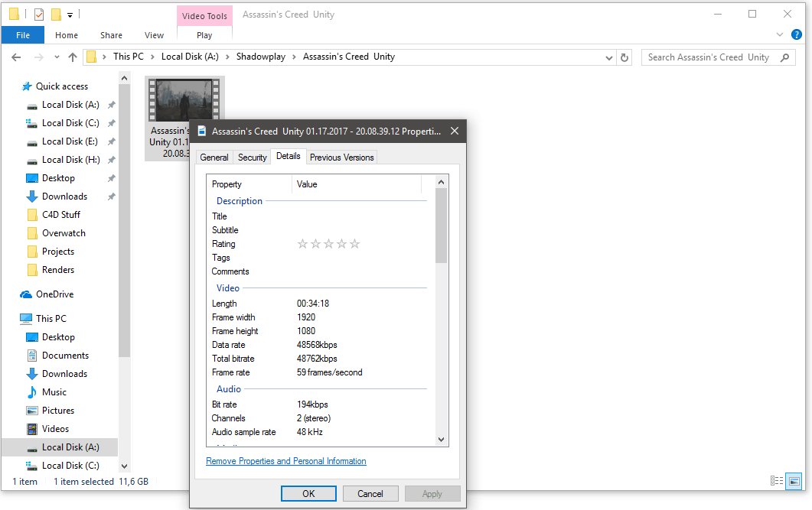The height and width of the screenshot is (510, 812).
Task: Switch to the General tab
Action: (214, 158)
